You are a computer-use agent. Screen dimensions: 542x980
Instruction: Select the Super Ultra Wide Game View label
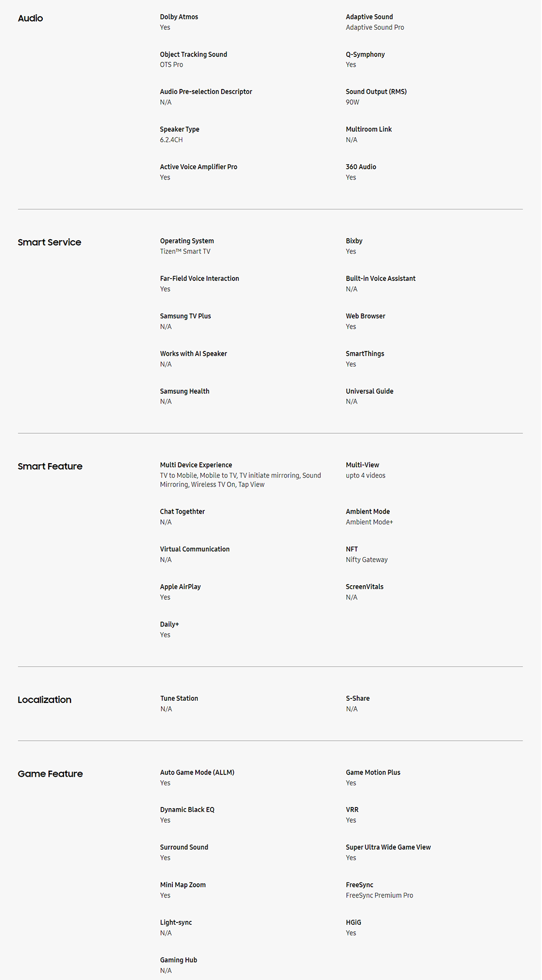tap(388, 847)
